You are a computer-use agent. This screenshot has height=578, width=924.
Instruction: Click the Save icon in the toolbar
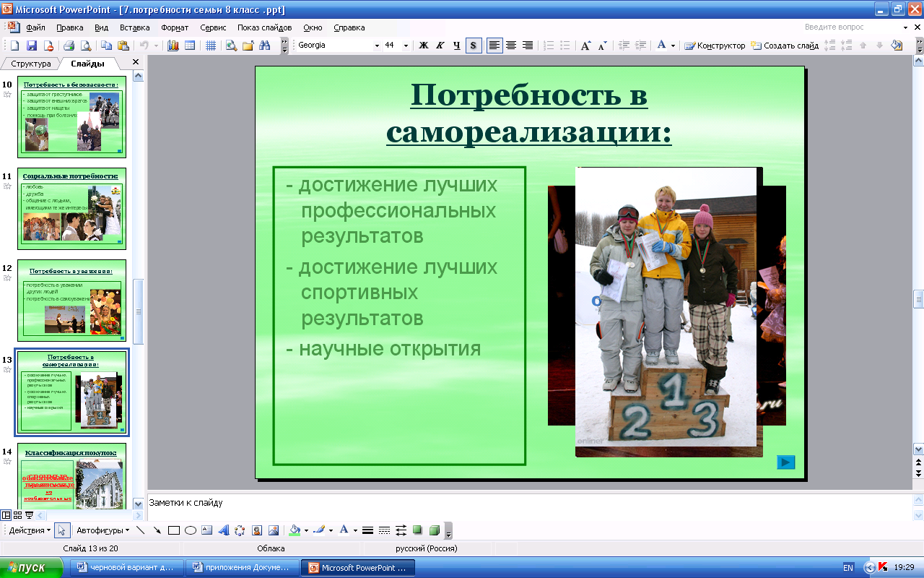31,46
